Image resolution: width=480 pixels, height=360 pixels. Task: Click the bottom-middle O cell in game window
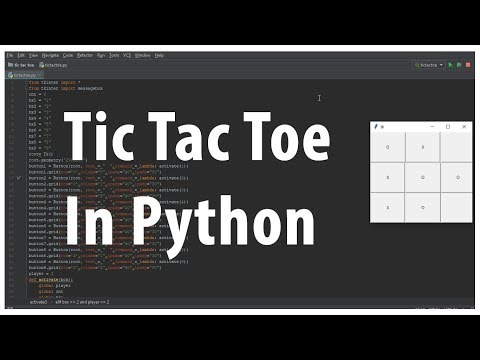pos(423,207)
